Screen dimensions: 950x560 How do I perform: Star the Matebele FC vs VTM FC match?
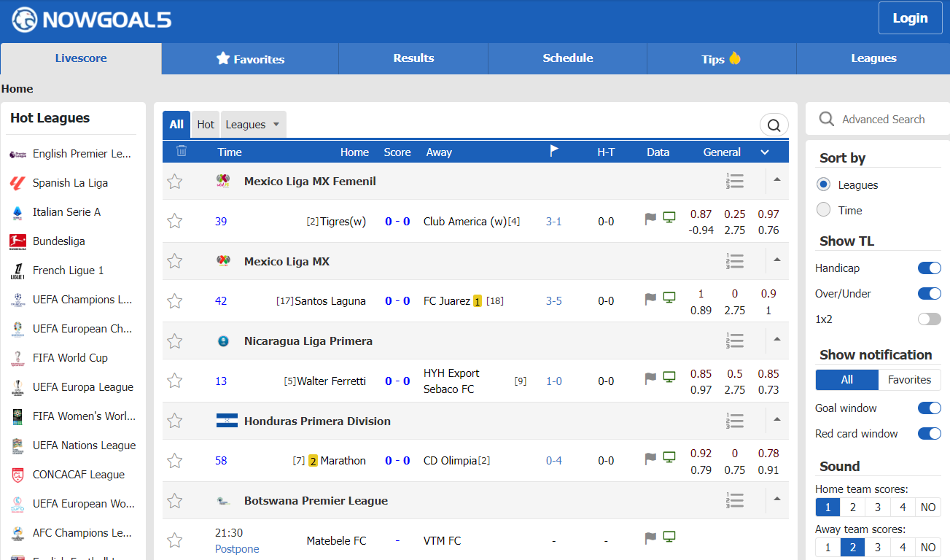pyautogui.click(x=174, y=540)
